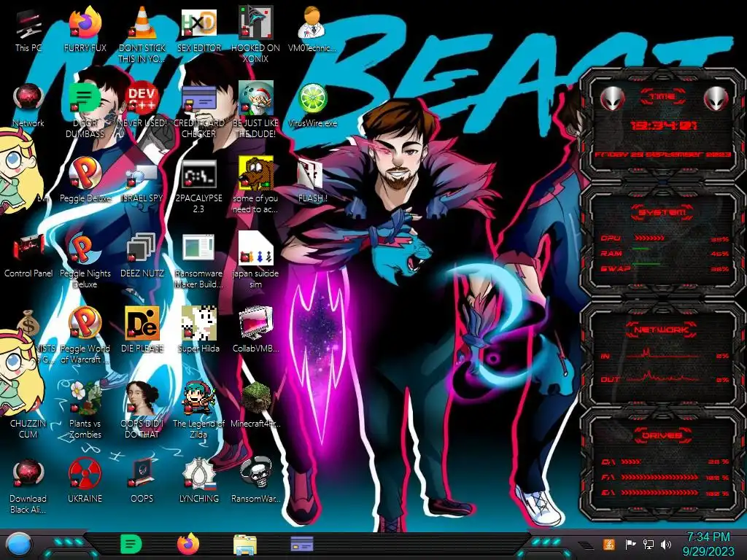The image size is (747, 560).
Task: Open the OOPS DID I DO THAT portrait icon
Action: (142, 411)
